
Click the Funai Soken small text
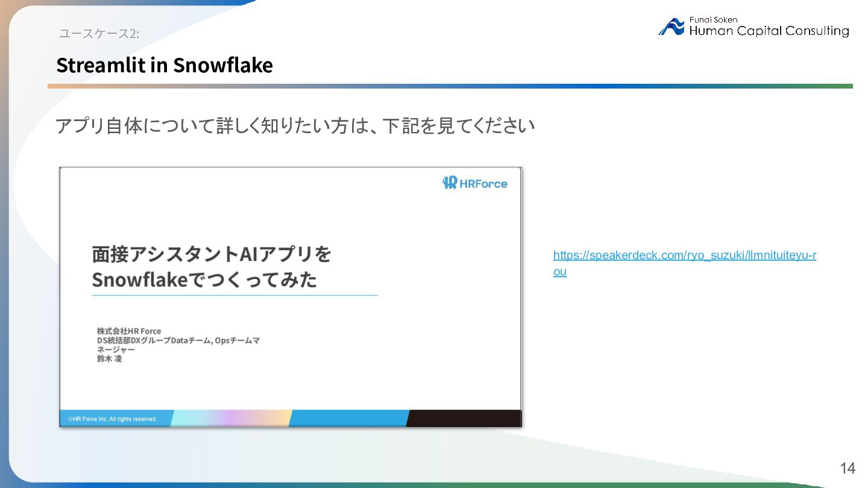(713, 20)
